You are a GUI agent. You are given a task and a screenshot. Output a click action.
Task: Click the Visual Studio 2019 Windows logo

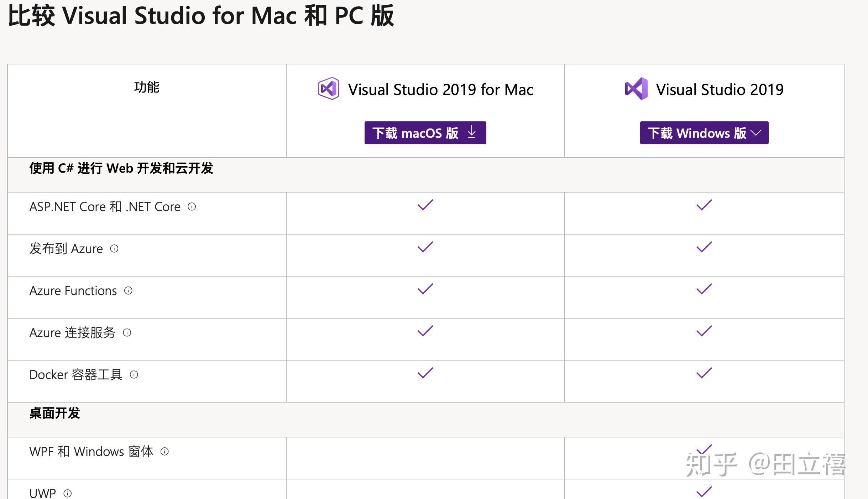pos(636,89)
